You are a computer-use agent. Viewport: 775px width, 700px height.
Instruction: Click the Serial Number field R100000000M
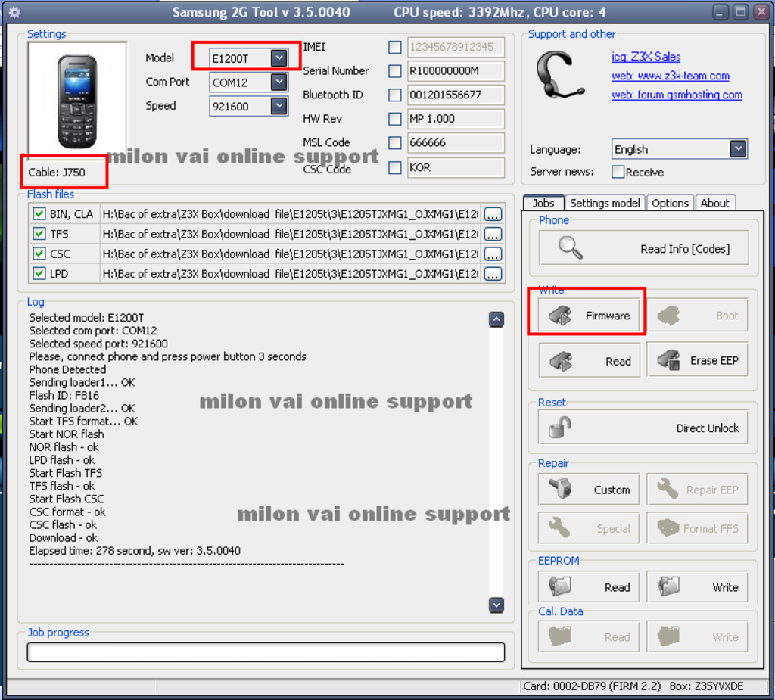(455, 70)
